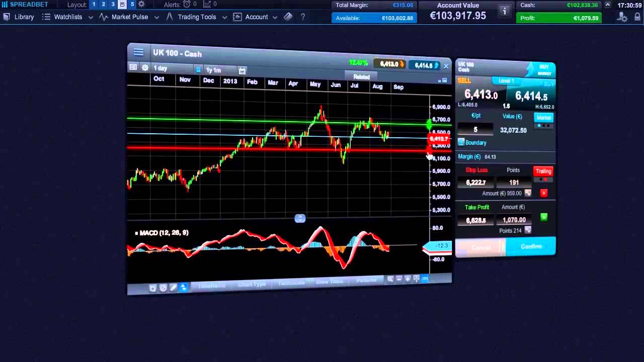Select layout 1
This screenshot has height=362, width=644.
click(x=94, y=4)
